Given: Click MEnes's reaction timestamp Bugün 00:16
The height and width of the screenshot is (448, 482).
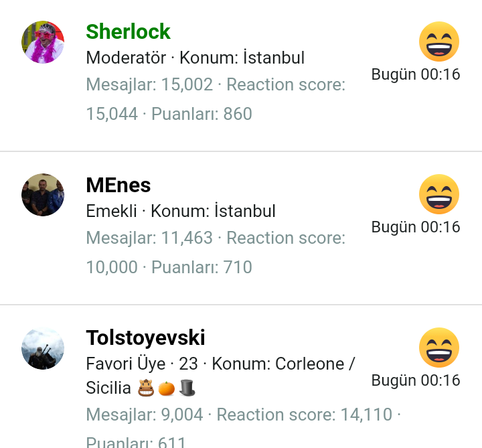Looking at the screenshot, I should point(416,227).
